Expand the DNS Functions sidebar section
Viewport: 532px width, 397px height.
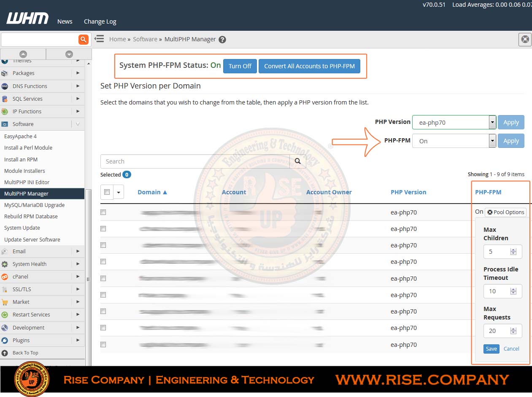[x=78, y=86]
